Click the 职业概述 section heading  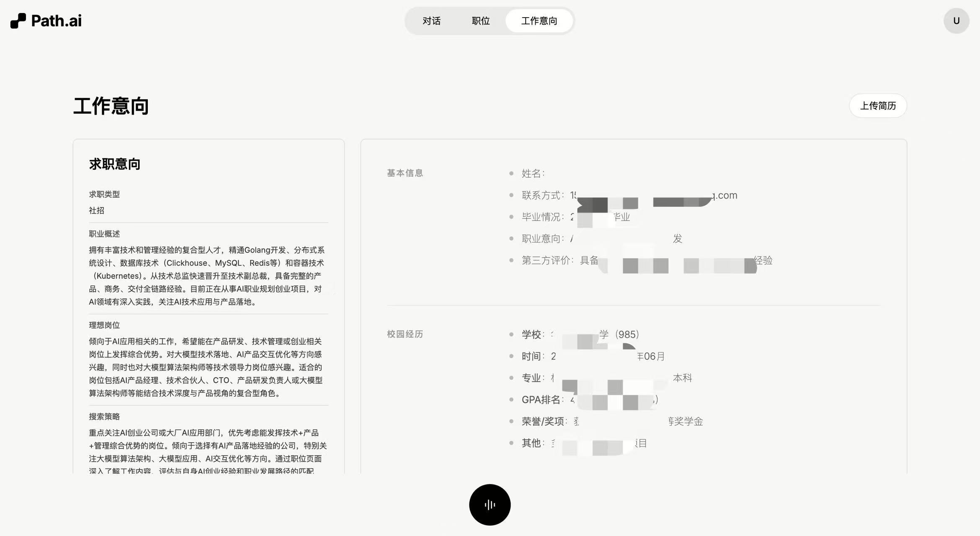click(104, 234)
